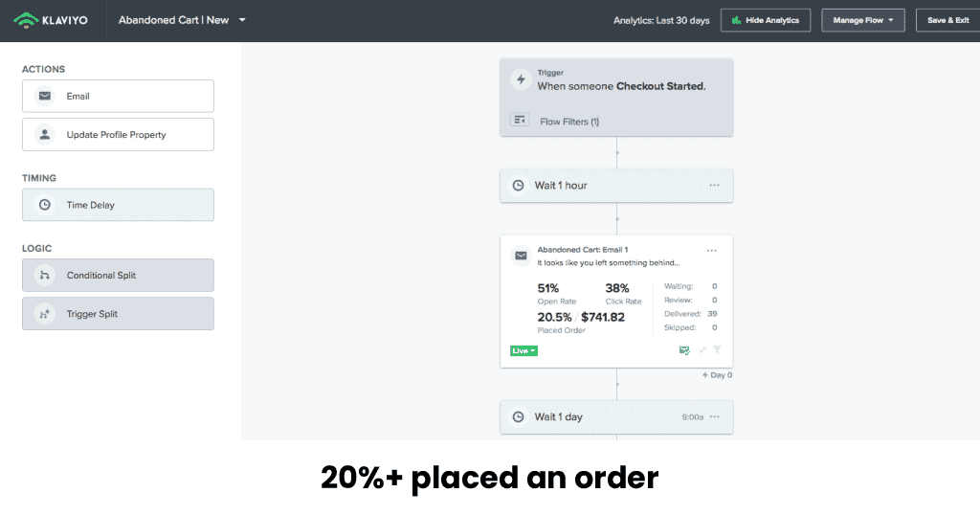Select the Email action envelope icon
Screen dimensions: 980x515
point(45,97)
